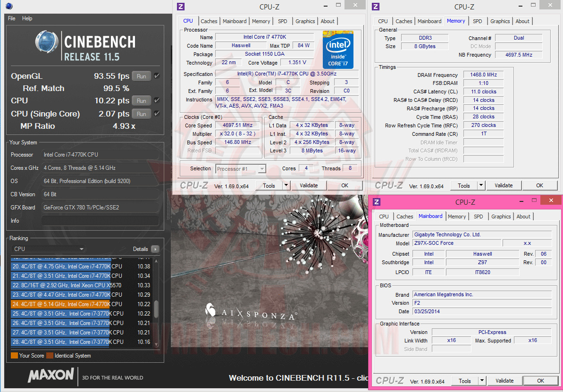Open the Ranking CPU dropdown
This screenshot has height=392, width=563.
coord(49,249)
